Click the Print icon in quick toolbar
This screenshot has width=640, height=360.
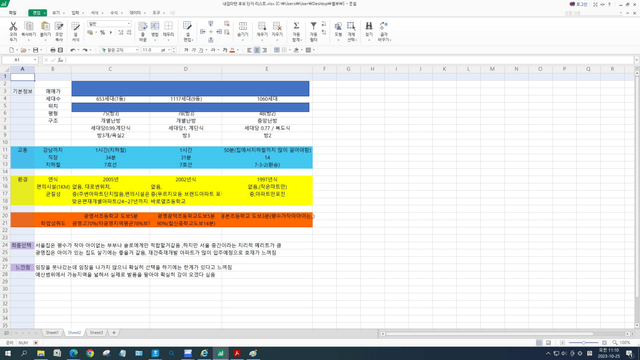[53, 50]
